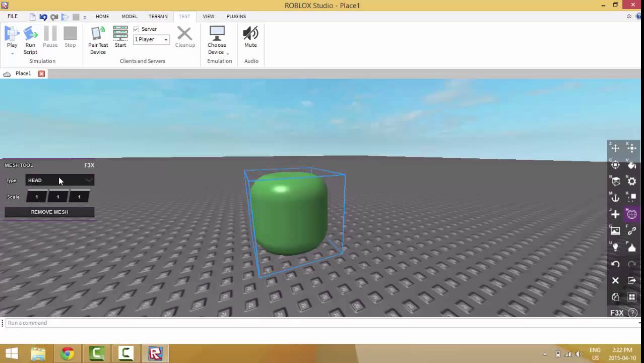
Task: Open the mesh Type HEAD dropdown
Action: 60,180
